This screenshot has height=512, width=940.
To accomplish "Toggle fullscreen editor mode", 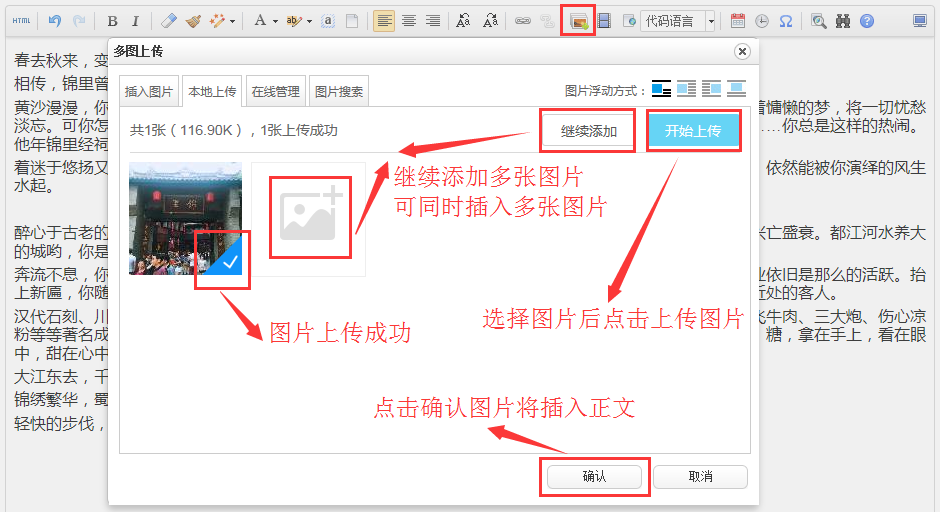I will pyautogui.click(x=920, y=21).
